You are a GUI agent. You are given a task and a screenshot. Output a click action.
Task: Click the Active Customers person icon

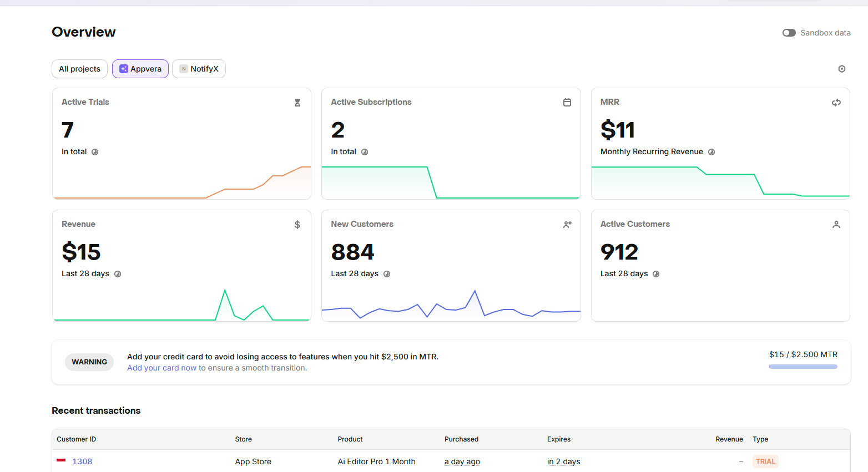click(836, 225)
